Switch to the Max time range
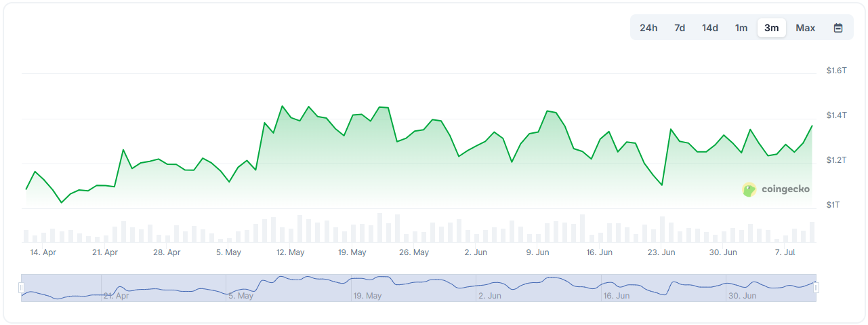 [805, 28]
